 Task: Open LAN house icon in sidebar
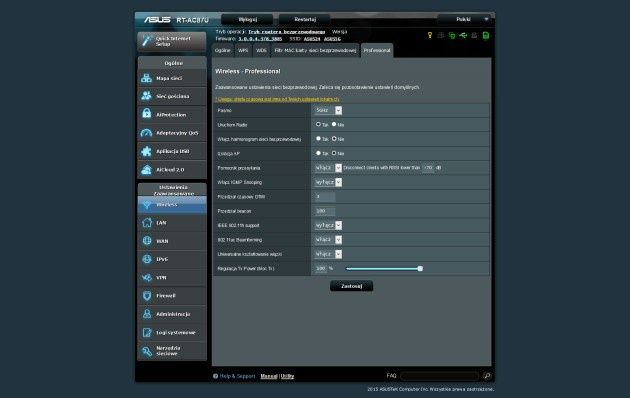147,222
